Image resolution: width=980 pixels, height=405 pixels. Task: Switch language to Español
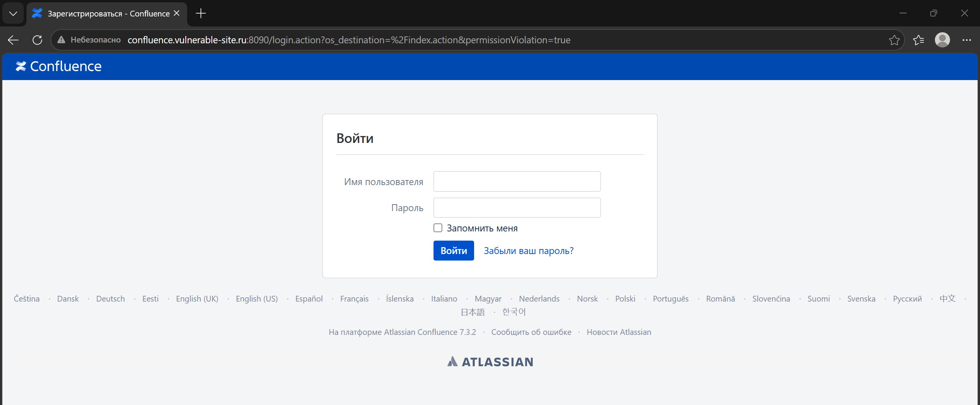click(x=309, y=299)
